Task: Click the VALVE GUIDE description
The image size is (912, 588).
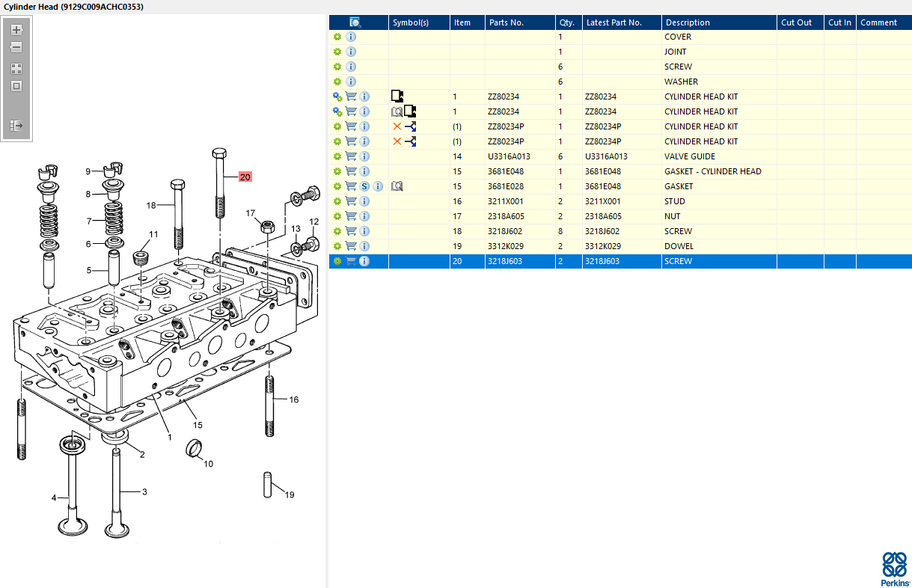Action: click(690, 156)
